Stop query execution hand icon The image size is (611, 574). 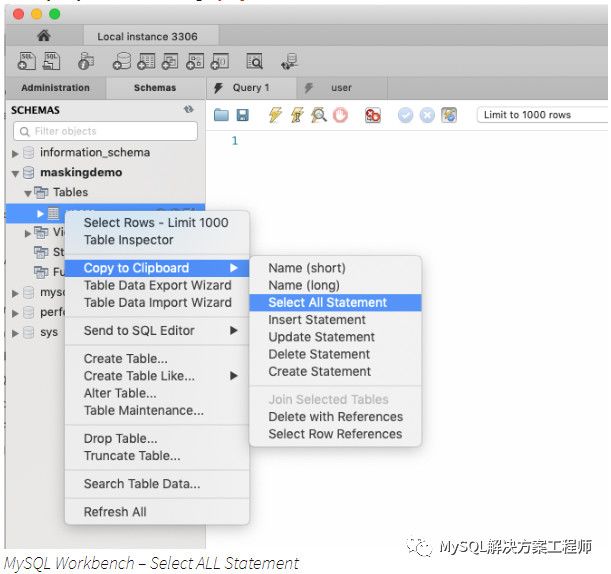tap(340, 115)
